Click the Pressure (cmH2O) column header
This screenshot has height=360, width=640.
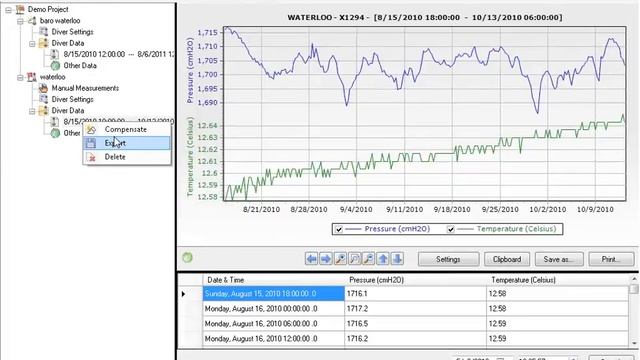coord(416,280)
